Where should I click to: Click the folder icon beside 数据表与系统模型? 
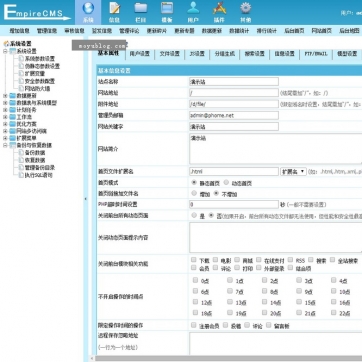pyautogui.click(x=13, y=103)
